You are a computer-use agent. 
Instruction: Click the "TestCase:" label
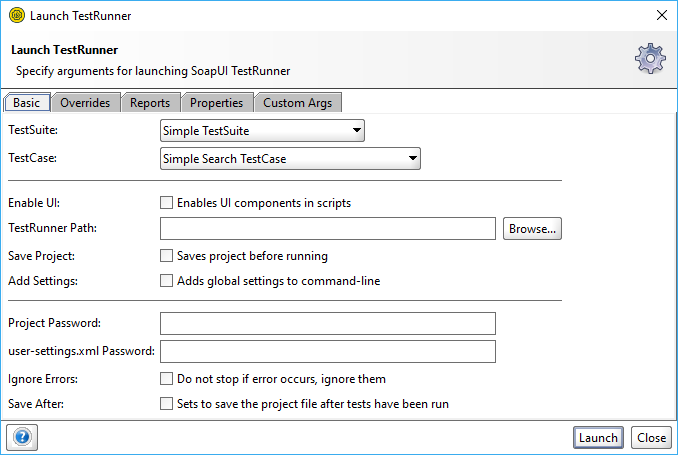click(32, 158)
